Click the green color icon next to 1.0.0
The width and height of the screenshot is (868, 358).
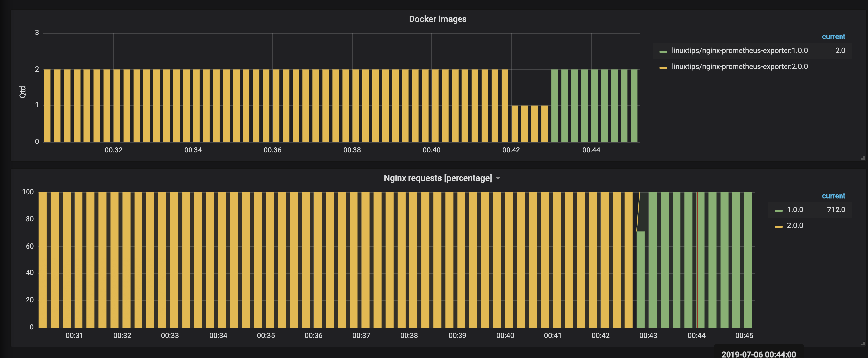[x=778, y=211]
